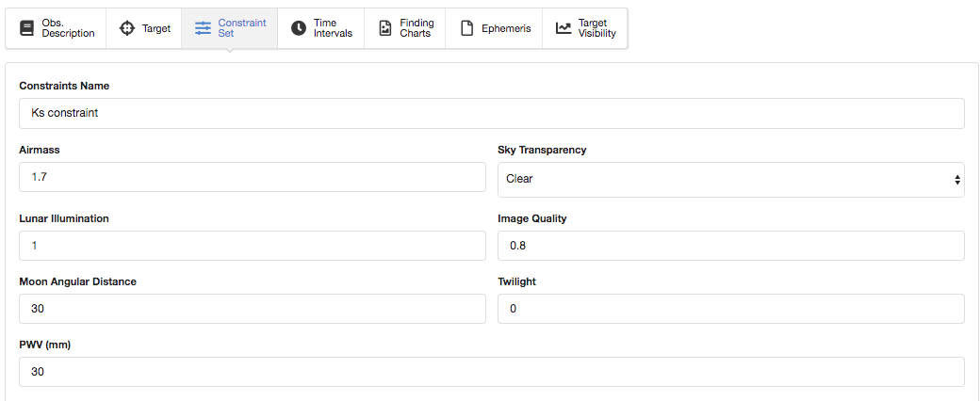980x401 pixels.
Task: Click into the Lunar Illumination field
Action: 252,246
